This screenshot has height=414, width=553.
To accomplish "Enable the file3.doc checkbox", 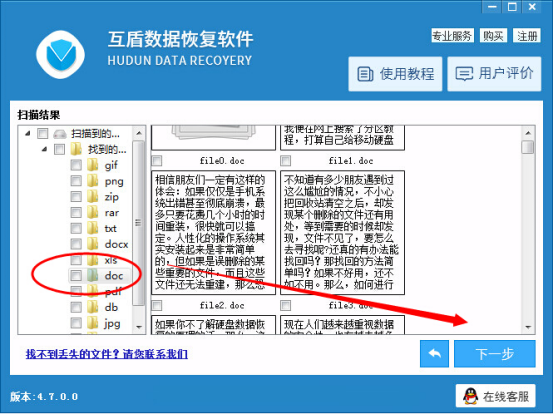I will click(x=286, y=305).
